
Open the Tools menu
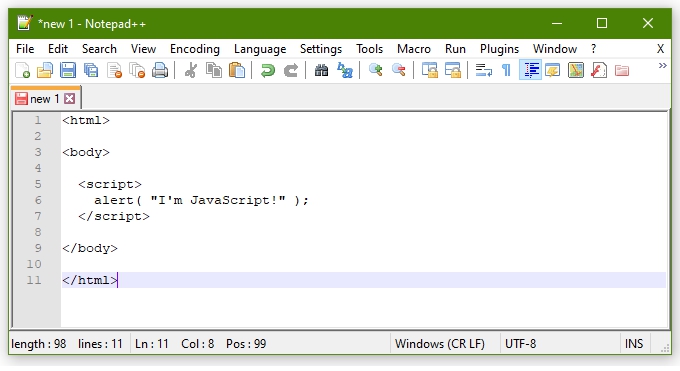369,49
